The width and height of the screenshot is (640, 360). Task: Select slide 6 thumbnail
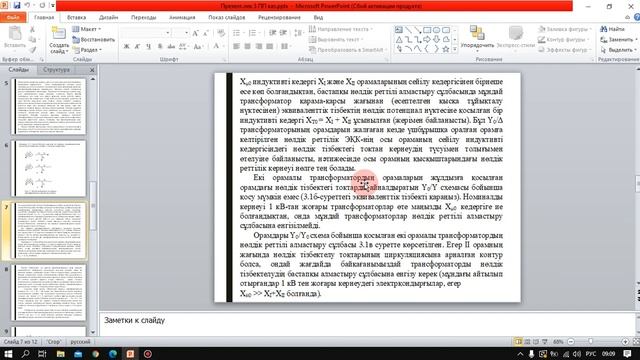(x=49, y=169)
